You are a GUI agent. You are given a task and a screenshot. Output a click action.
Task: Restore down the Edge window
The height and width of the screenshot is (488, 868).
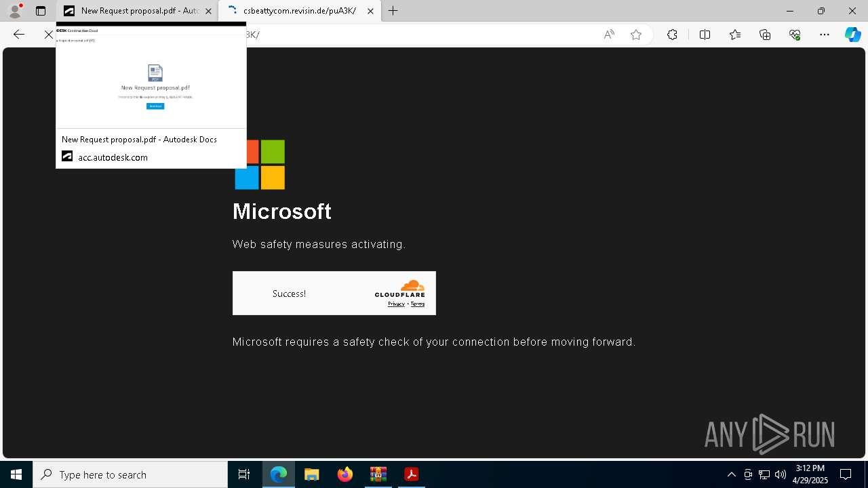point(821,11)
